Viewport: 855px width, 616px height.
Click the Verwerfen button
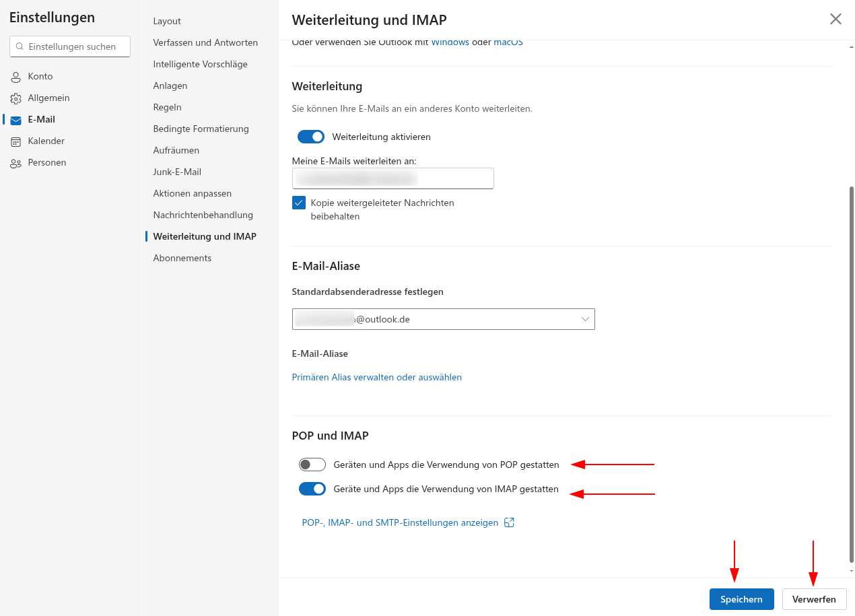(814, 599)
